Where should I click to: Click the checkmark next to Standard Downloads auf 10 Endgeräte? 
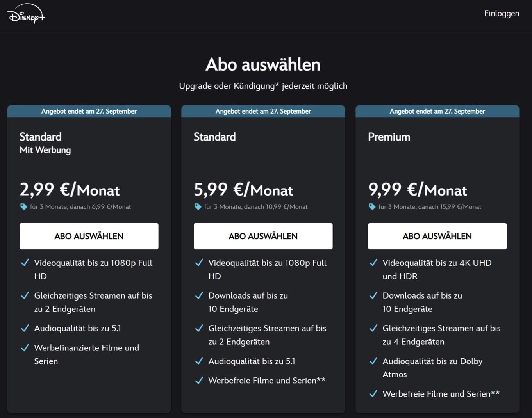tap(199, 295)
